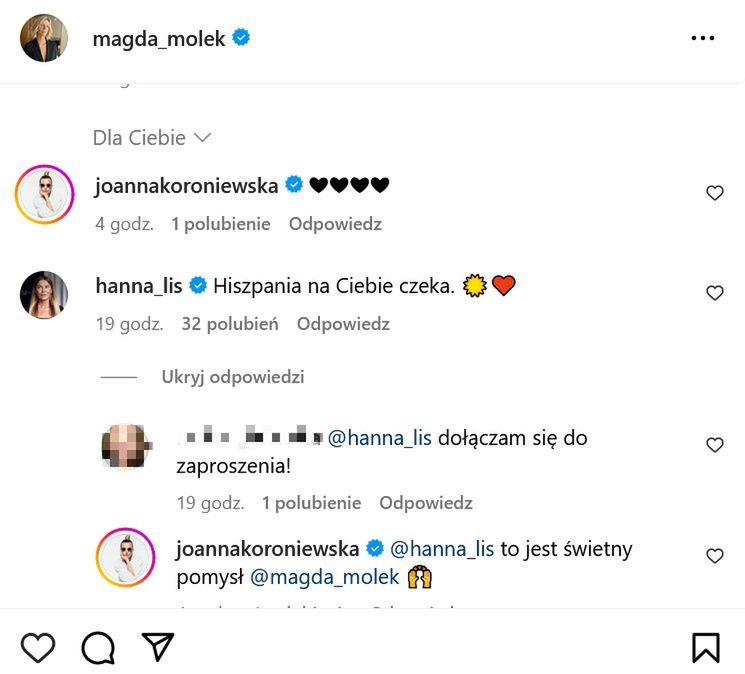Open the three-dots more options menu

tap(703, 38)
